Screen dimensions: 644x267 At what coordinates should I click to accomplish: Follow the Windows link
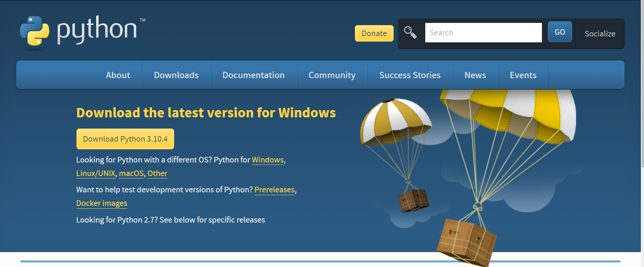click(268, 160)
